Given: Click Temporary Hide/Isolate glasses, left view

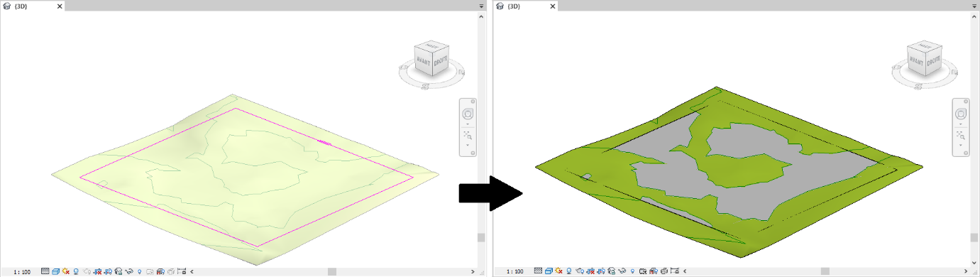Looking at the screenshot, I should [129, 271].
